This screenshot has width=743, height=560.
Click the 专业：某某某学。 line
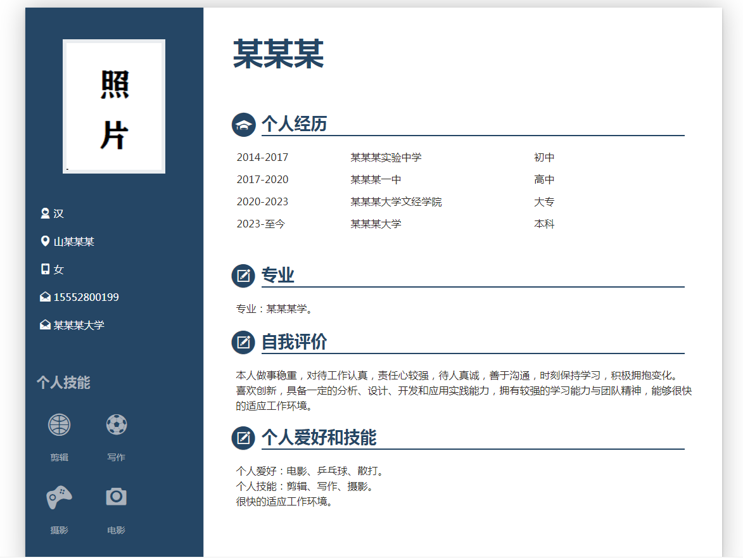275,309
